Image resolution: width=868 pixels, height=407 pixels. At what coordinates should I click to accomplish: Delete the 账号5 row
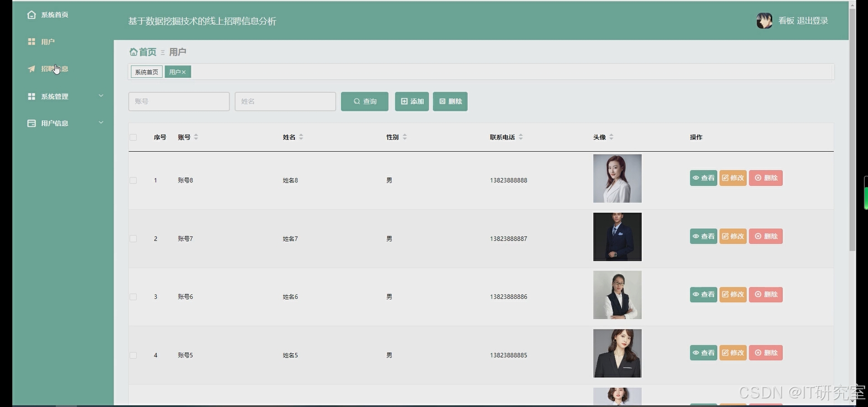pyautogui.click(x=766, y=352)
